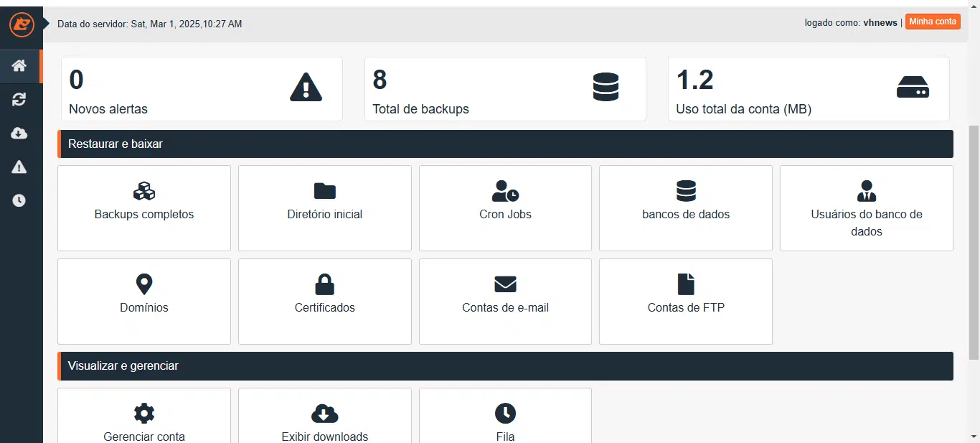Click the Total de backups card
The image size is (980, 443).
pos(505,89)
